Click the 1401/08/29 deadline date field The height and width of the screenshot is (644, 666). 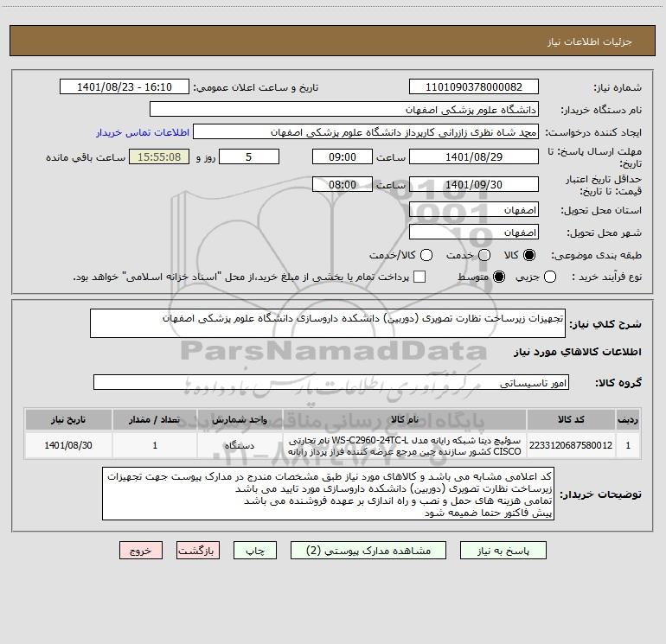click(474, 156)
